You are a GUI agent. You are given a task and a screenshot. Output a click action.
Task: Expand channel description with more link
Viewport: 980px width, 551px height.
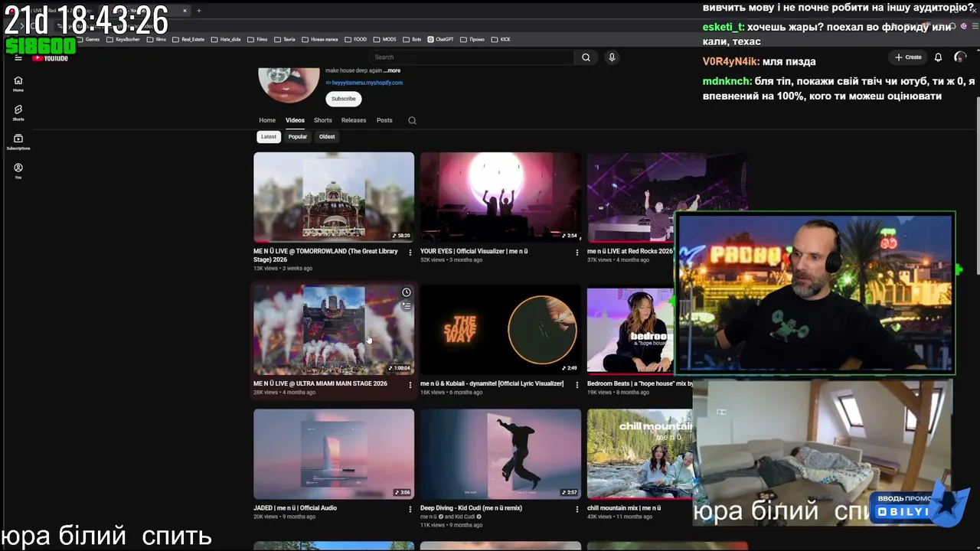tap(392, 70)
